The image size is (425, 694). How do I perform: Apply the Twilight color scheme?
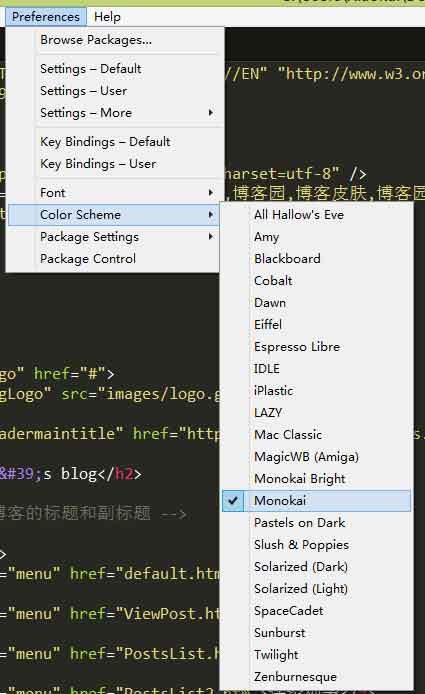[316, 655]
